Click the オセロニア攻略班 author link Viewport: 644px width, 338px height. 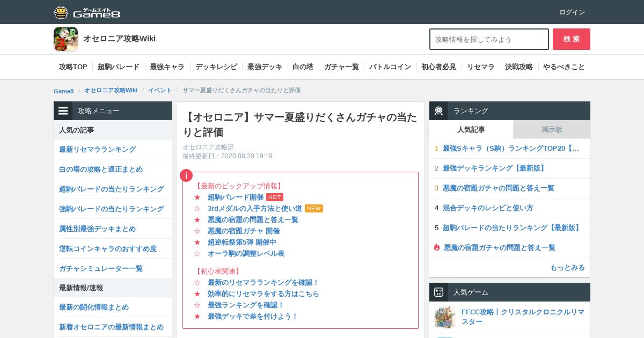(208, 147)
